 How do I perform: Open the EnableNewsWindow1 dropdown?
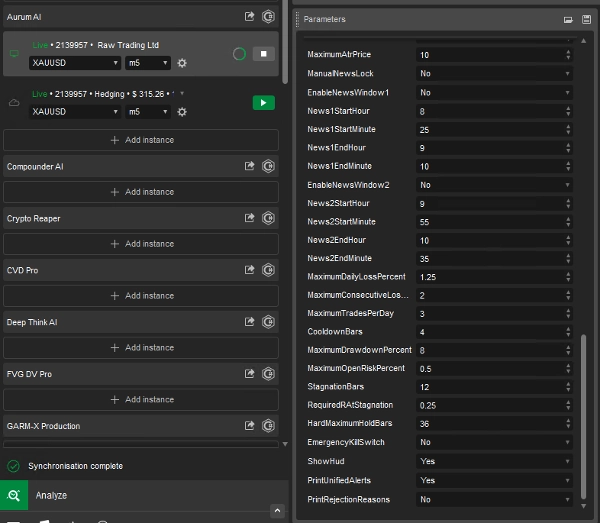point(494,93)
